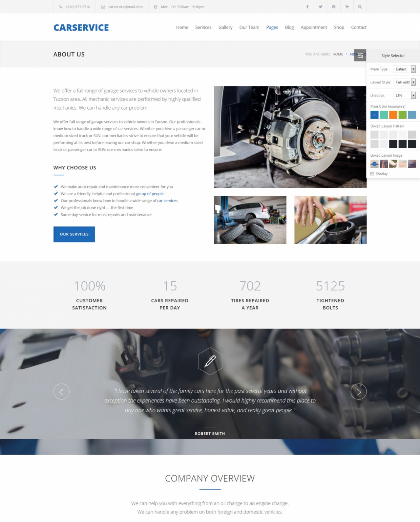Open the search magnifier icon
This screenshot has width=420, height=522.
point(360,7)
